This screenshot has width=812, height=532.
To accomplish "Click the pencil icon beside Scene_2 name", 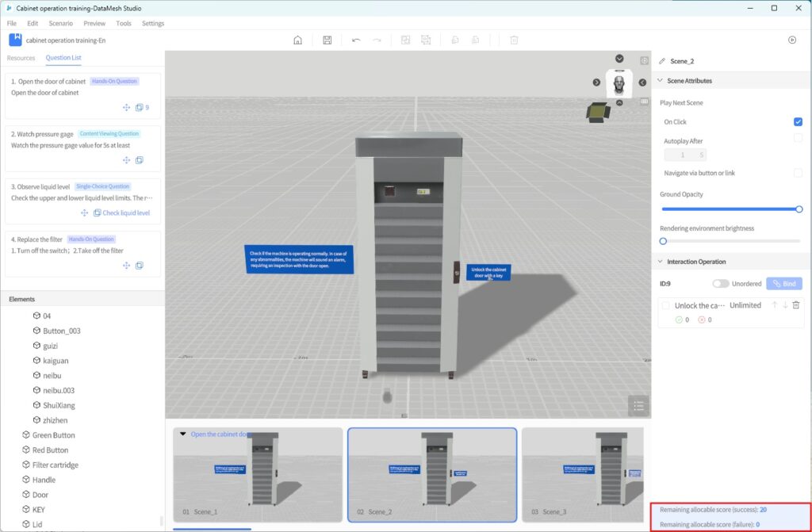I will pos(662,61).
